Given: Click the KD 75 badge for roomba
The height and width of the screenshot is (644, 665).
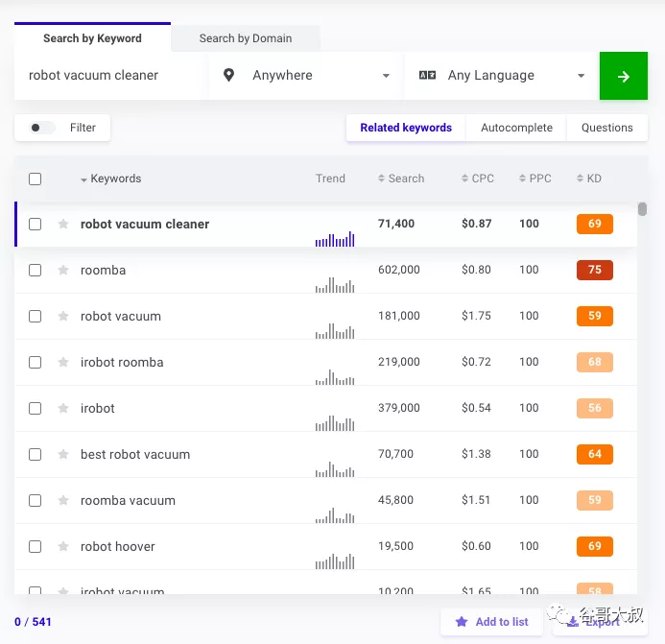Looking at the screenshot, I should (595, 270).
